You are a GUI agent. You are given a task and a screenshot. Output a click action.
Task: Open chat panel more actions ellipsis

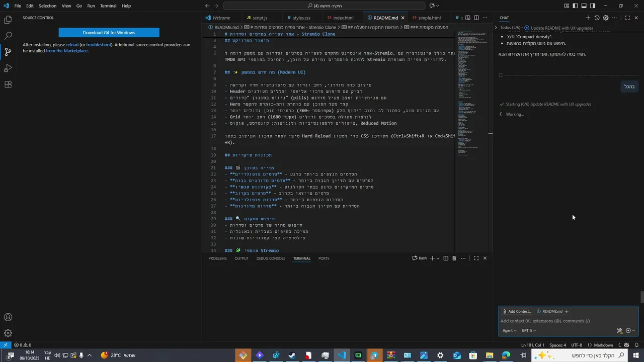point(614,18)
